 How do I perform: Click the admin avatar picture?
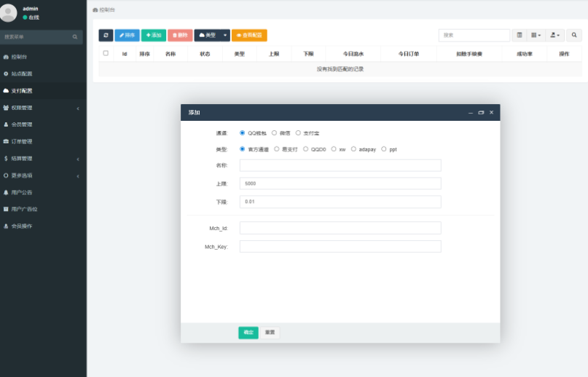(9, 12)
